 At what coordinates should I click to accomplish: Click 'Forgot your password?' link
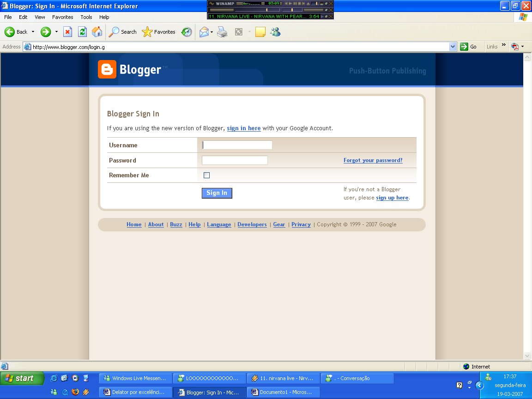(373, 160)
